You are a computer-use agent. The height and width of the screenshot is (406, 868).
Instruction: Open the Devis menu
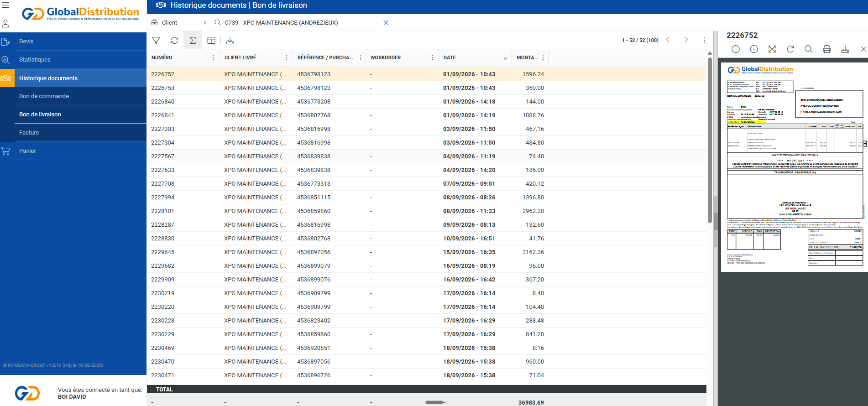[73, 42]
